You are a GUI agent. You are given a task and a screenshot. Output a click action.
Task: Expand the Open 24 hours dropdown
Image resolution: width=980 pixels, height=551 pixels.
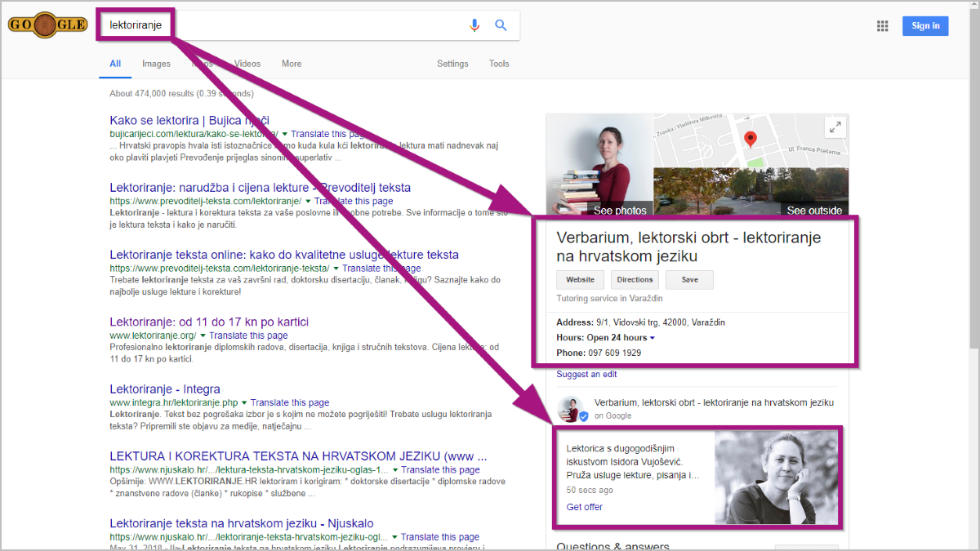pos(653,338)
